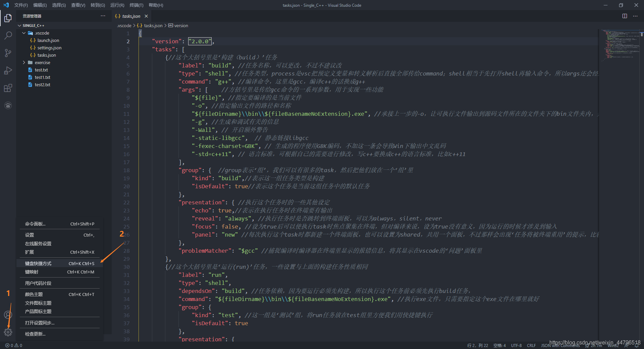Open the 编辑(E) menu
This screenshot has height=349, width=644.
pos(40,5)
